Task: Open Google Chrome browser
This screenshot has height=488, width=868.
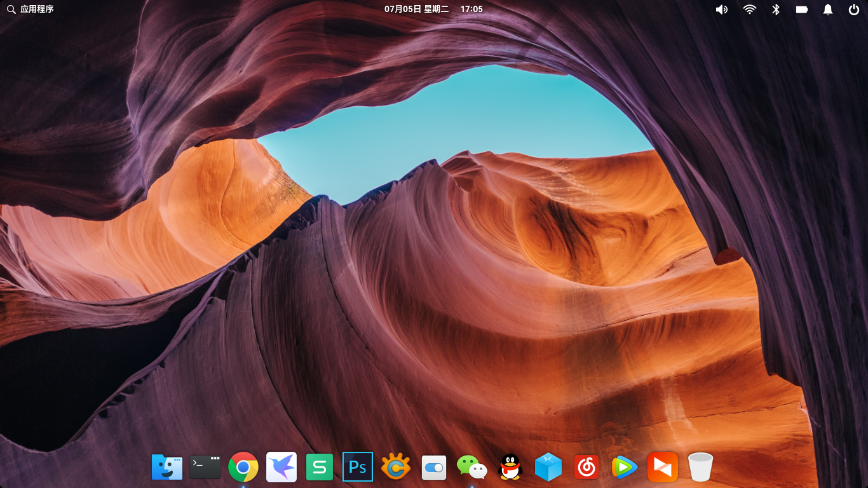Action: (x=243, y=468)
